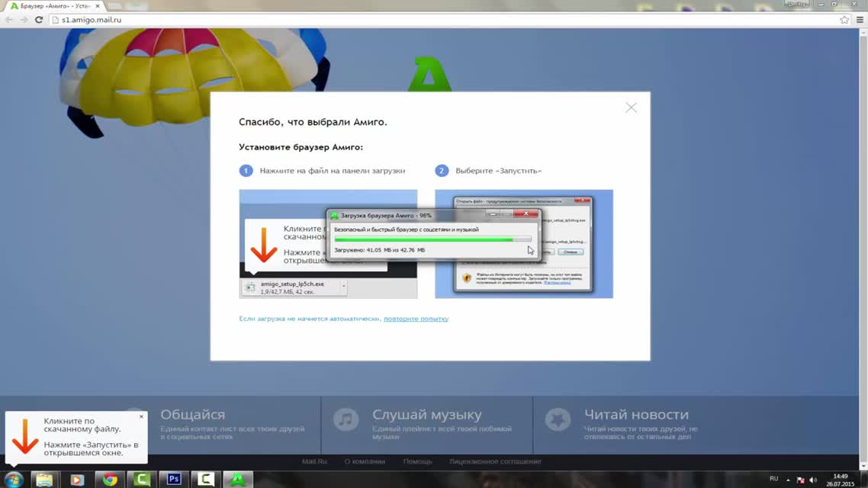Click the second step security warning screenshot
This screenshot has width=868, height=488.
tap(524, 244)
